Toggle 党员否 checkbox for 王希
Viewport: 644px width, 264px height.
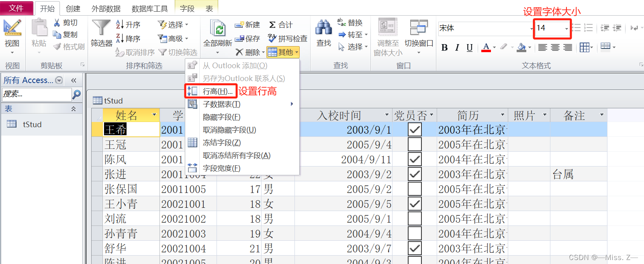(415, 130)
